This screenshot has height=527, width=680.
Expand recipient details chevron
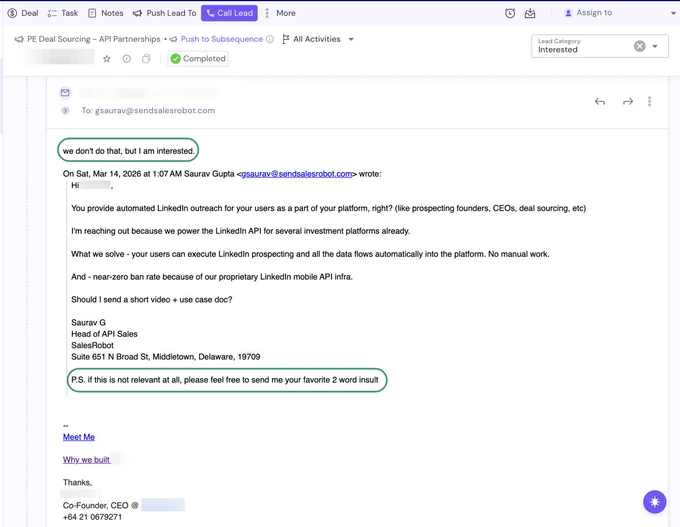[x=65, y=111]
